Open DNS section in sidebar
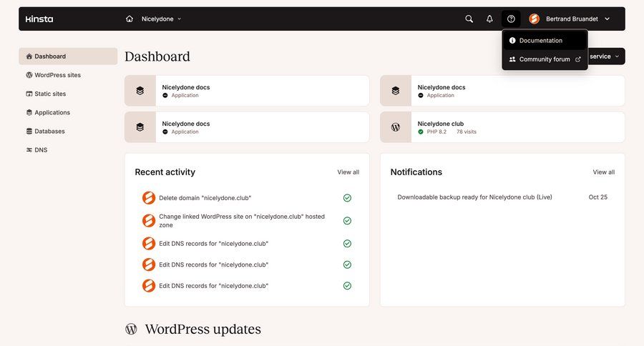The width and height of the screenshot is (644, 346). coord(41,150)
